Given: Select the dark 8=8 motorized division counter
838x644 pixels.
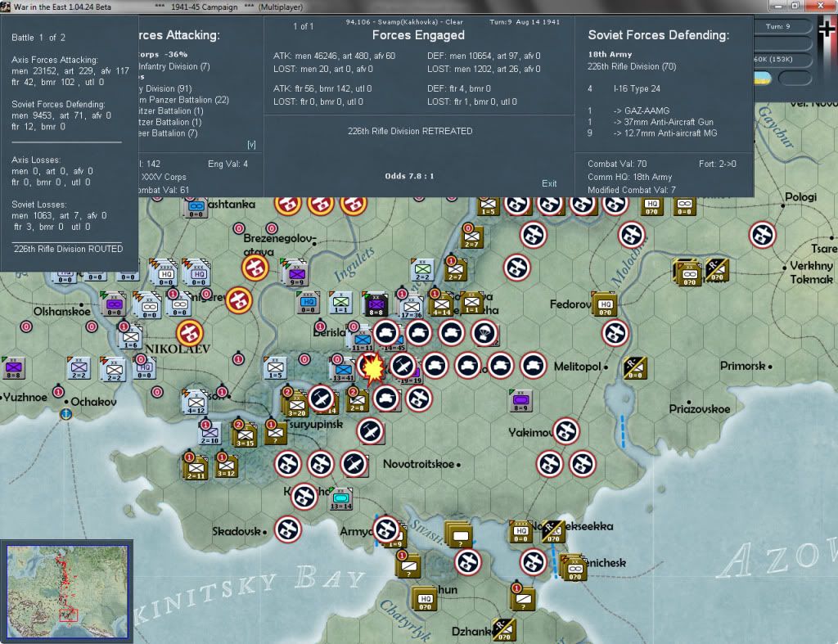Looking at the screenshot, I should coord(376,305).
